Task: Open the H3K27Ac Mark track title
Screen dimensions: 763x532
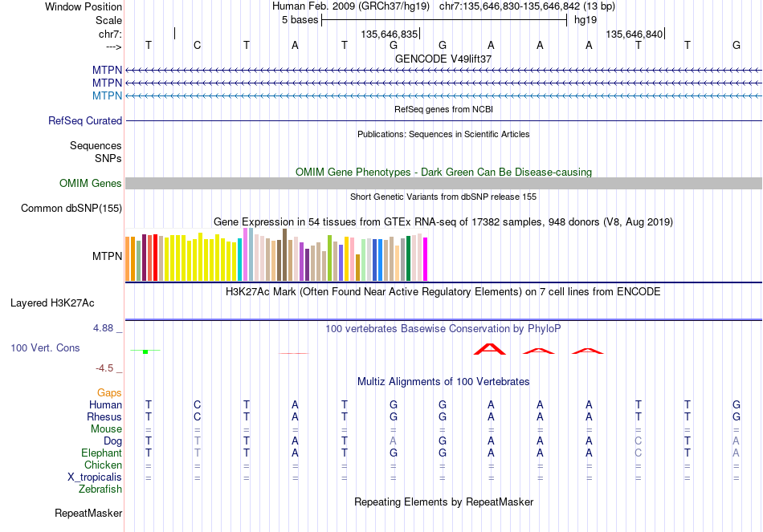Action: pos(443,292)
